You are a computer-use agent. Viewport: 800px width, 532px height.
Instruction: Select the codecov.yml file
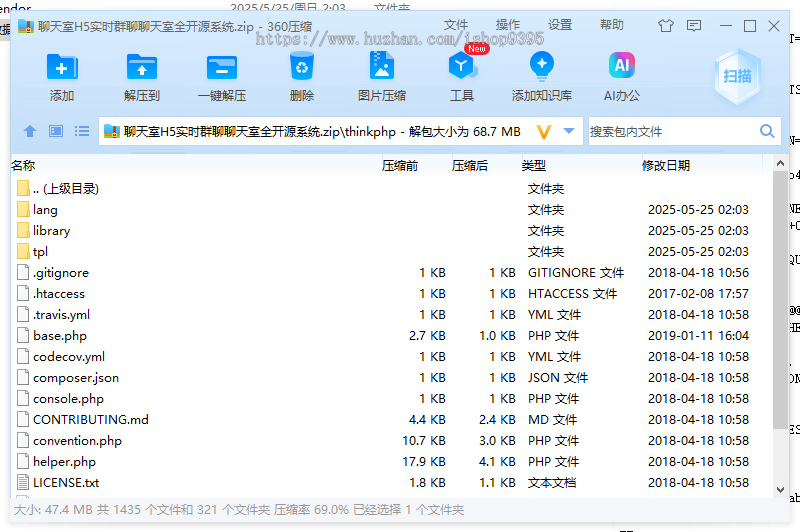[391, 357]
